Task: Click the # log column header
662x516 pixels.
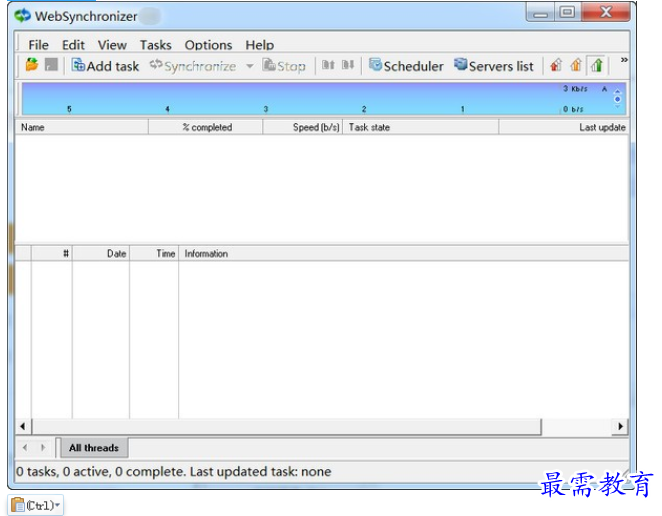Action: click(52, 253)
